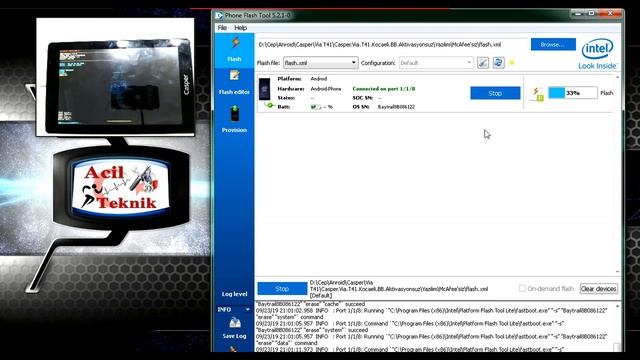
Task: Click the flash.xml file path field
Action: pos(392,44)
